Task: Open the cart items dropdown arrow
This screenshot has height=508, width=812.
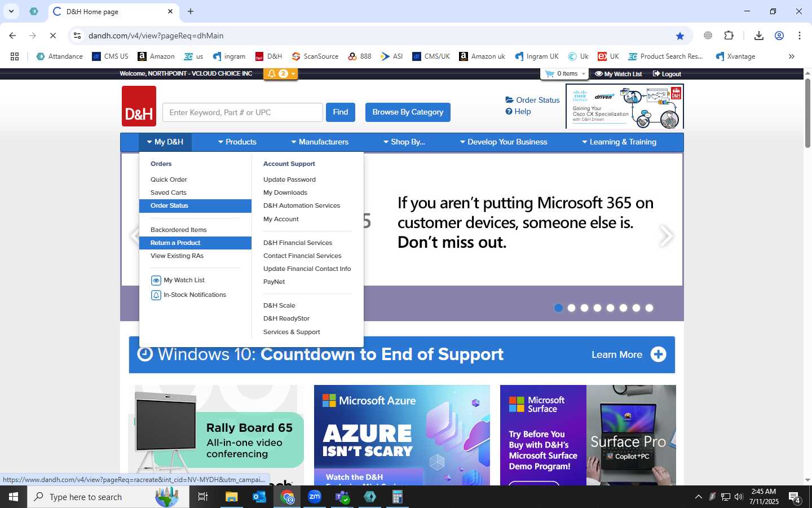Action: point(584,74)
